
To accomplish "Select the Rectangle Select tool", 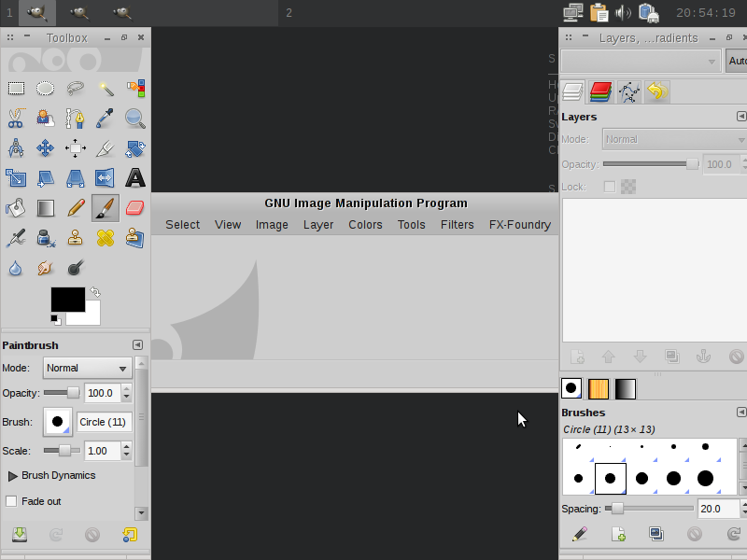I will (x=16, y=88).
